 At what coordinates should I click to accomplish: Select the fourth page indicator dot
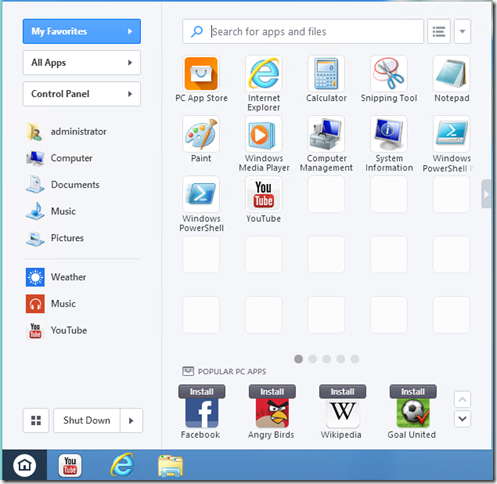[x=341, y=359]
